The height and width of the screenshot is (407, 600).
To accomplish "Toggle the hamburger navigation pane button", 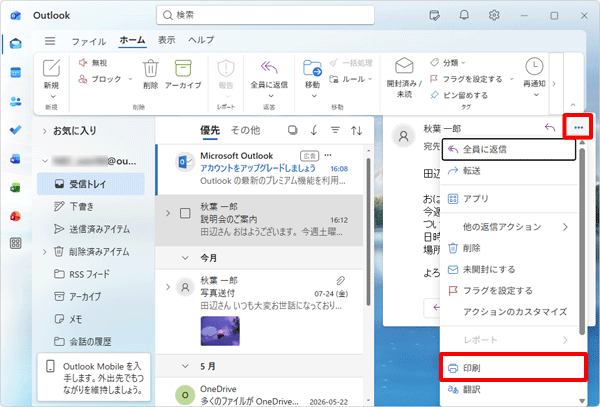I will point(50,41).
